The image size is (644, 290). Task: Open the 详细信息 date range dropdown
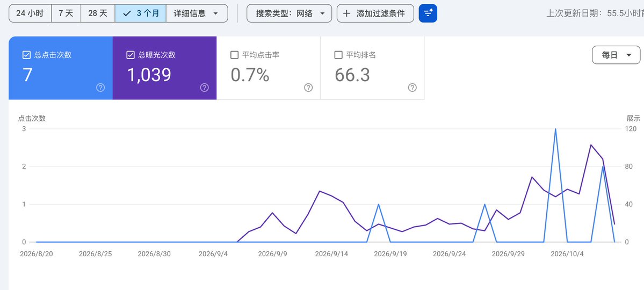197,13
